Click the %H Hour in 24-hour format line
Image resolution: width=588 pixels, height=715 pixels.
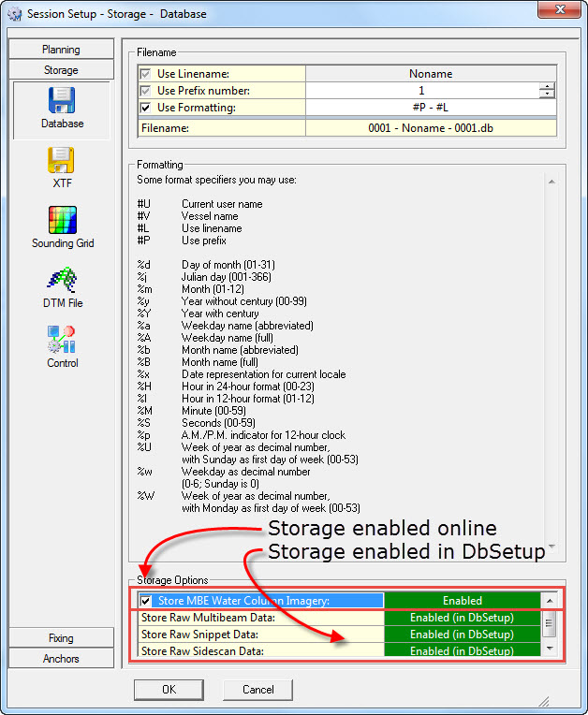click(226, 387)
